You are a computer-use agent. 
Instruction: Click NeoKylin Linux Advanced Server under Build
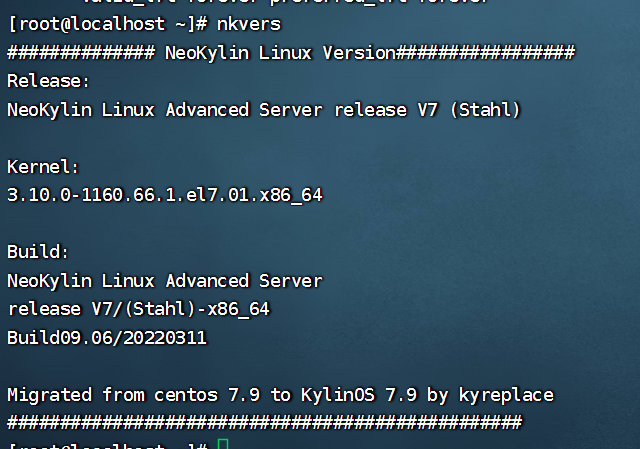click(x=165, y=280)
